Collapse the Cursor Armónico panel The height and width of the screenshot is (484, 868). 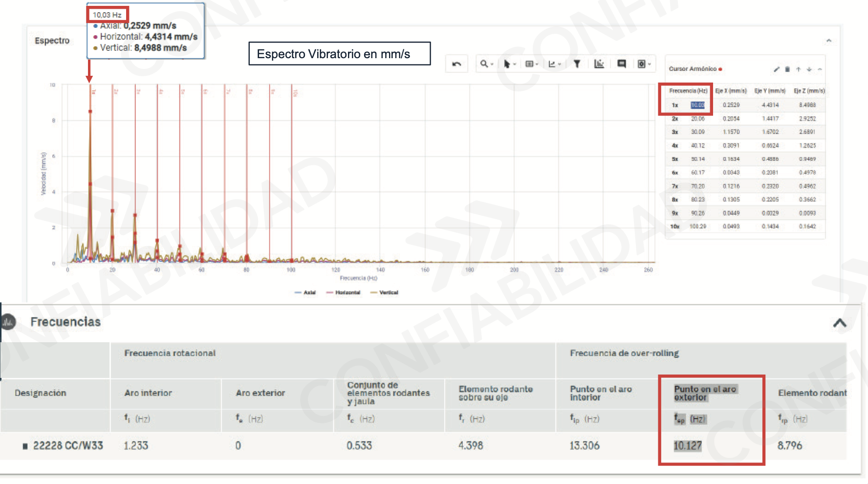820,69
